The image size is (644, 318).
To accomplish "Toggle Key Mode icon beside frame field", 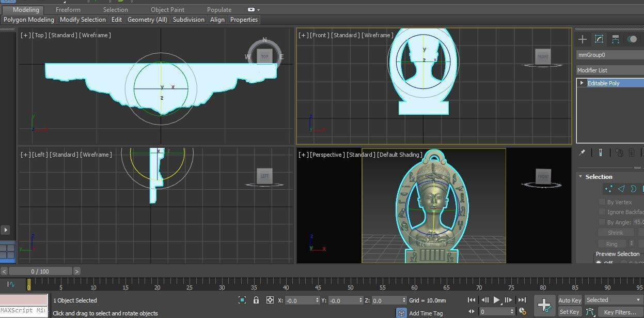I will [x=471, y=311].
